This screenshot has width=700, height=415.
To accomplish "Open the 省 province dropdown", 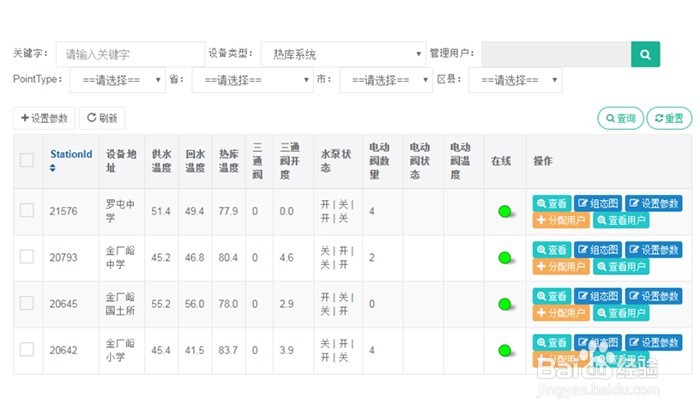I will pos(253,80).
